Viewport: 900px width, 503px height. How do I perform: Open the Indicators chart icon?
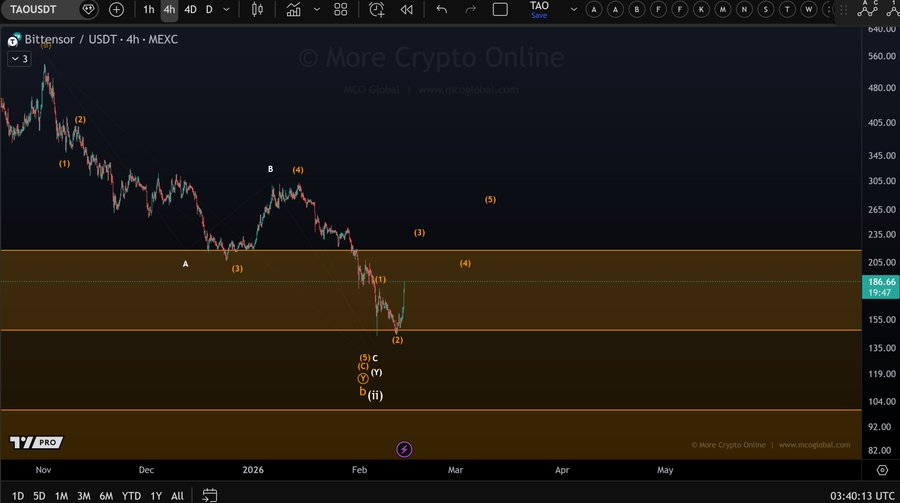point(293,10)
